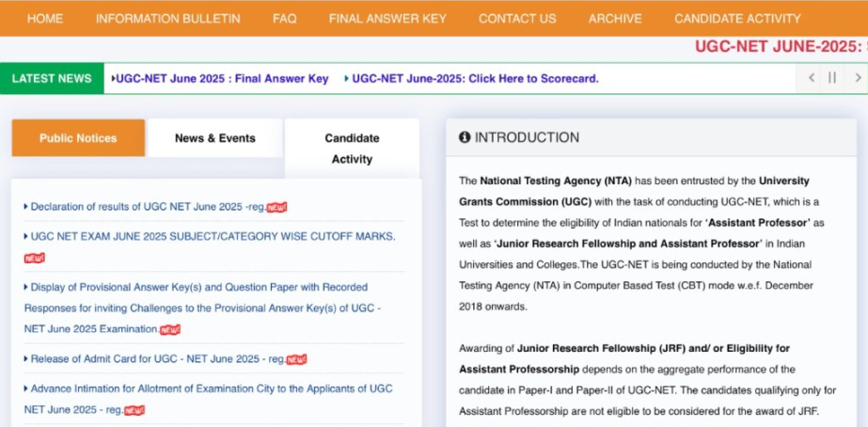The width and height of the screenshot is (868, 427).
Task: Open Candidate Activity in top navigation
Action: point(737,18)
